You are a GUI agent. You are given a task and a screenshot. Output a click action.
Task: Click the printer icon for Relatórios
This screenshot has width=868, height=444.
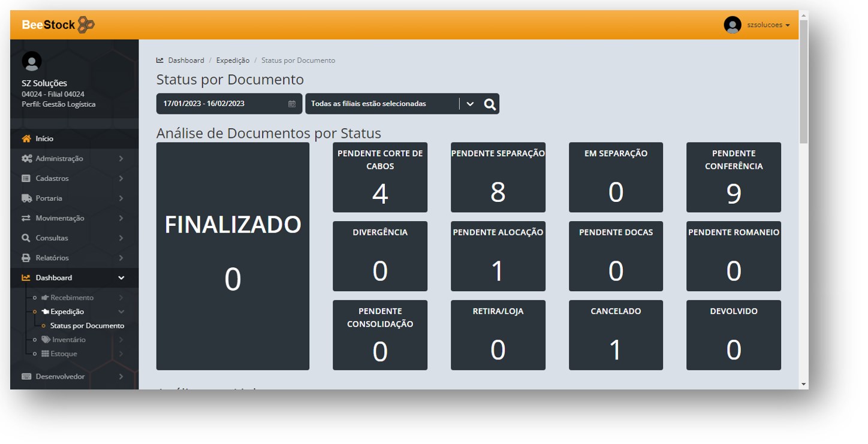pyautogui.click(x=26, y=258)
